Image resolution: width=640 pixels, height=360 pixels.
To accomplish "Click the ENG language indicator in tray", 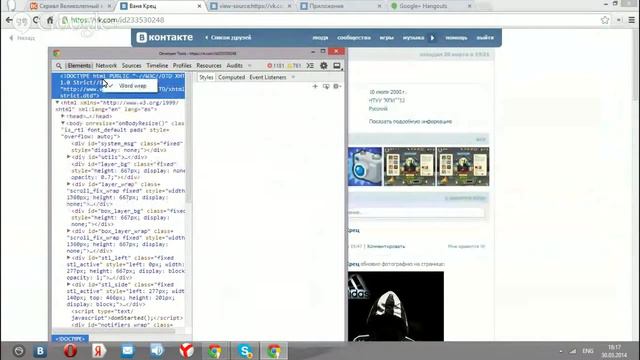I will coord(588,351).
